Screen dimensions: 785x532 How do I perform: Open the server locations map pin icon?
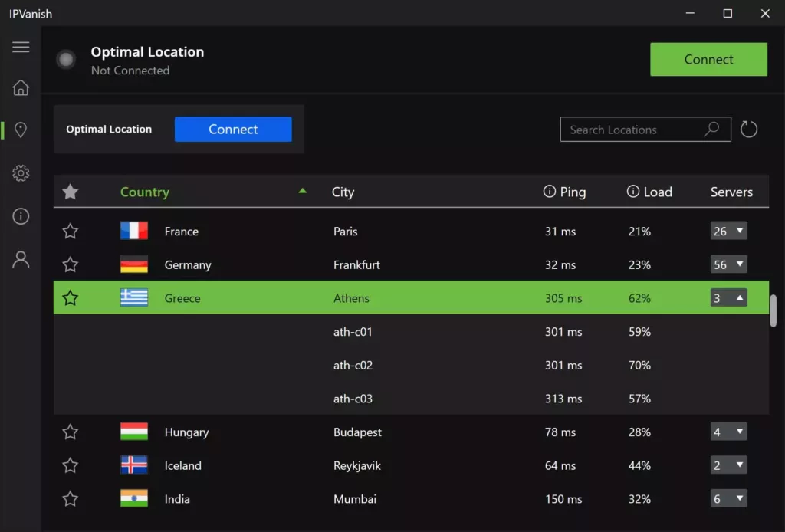(21, 130)
